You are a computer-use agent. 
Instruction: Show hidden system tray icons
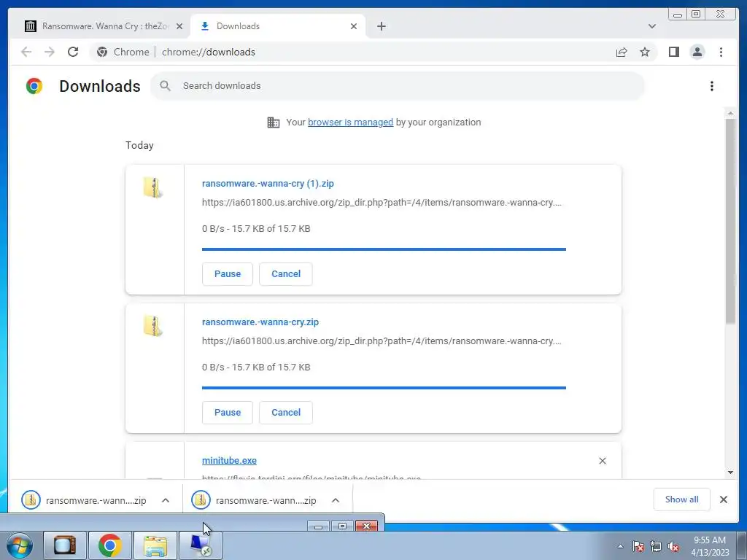[x=620, y=547]
